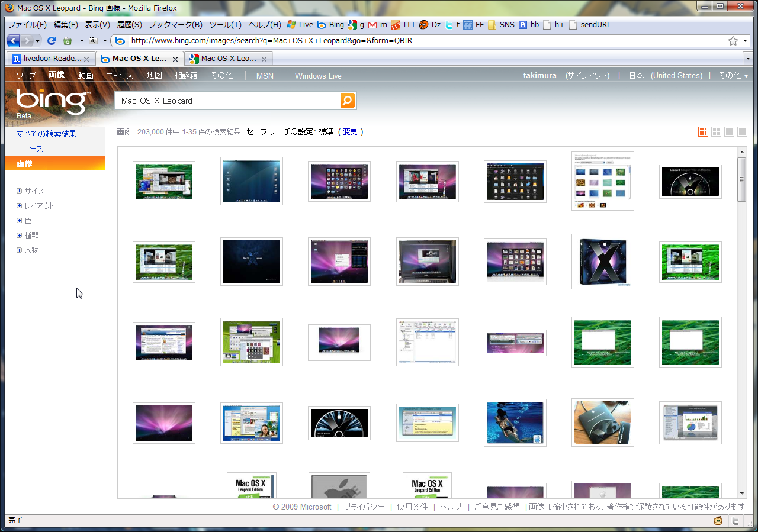Close the livedoor Reader tab

[86, 59]
